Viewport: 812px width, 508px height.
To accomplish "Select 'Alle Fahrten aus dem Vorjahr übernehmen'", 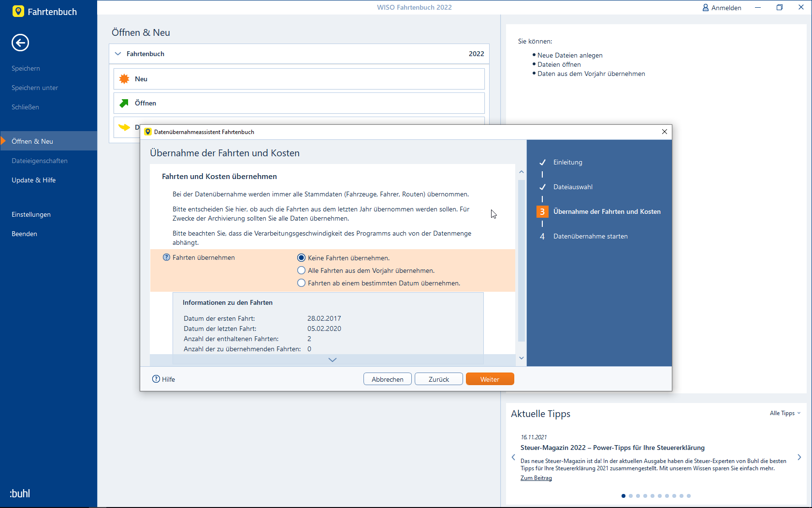I will (x=301, y=270).
